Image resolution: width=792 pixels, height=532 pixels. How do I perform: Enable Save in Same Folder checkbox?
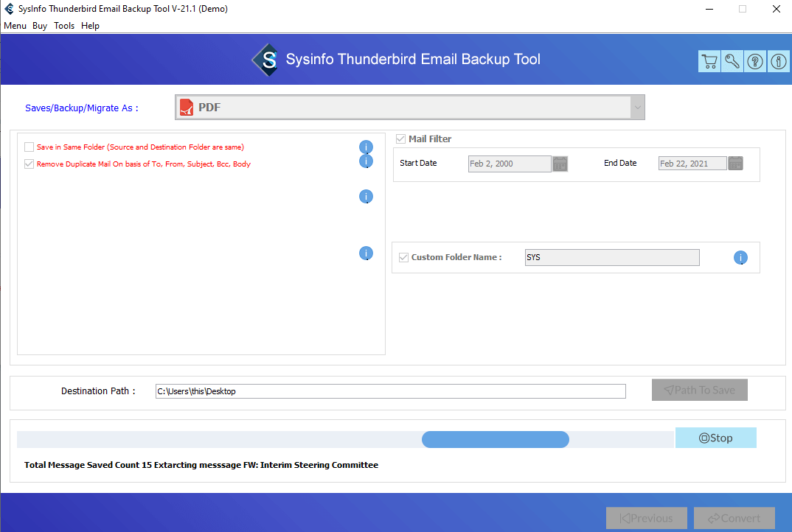[x=29, y=147]
